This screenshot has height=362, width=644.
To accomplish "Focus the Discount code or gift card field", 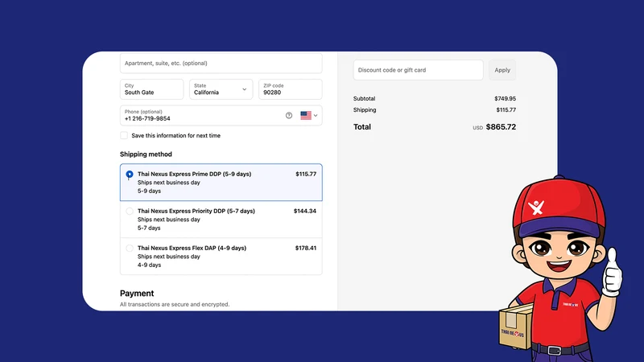I will coord(418,70).
